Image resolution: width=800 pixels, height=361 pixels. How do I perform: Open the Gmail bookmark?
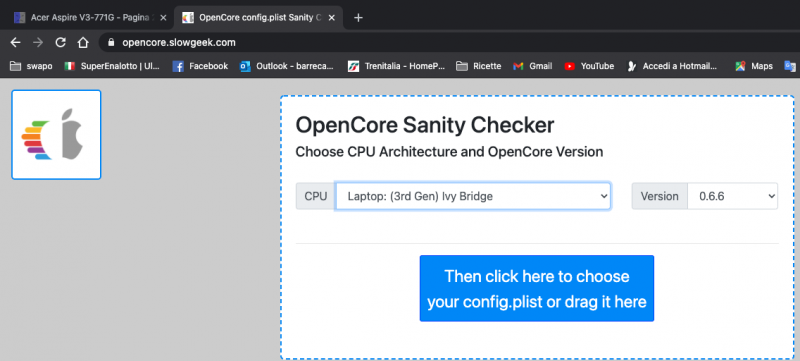pyautogui.click(x=533, y=66)
